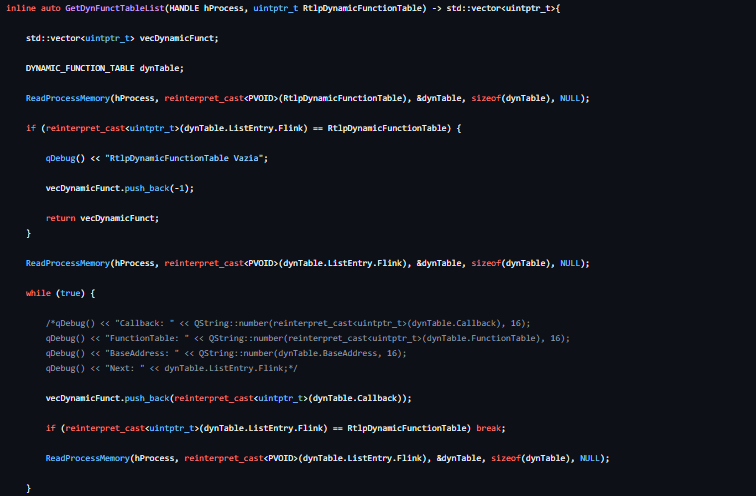Click the 'return' keyword

click(60, 218)
